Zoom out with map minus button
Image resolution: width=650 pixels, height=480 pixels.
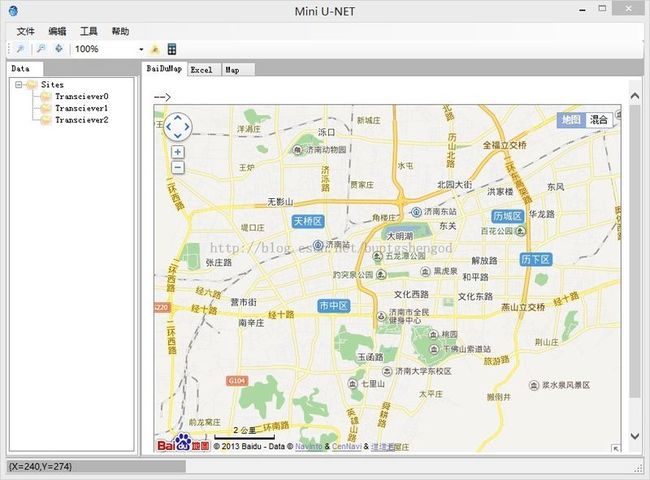pyautogui.click(x=178, y=167)
